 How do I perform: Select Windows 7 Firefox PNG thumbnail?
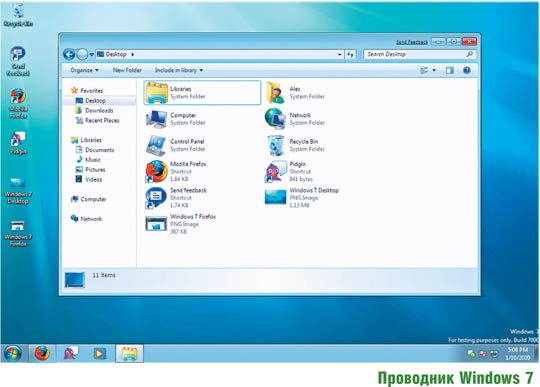point(156,224)
